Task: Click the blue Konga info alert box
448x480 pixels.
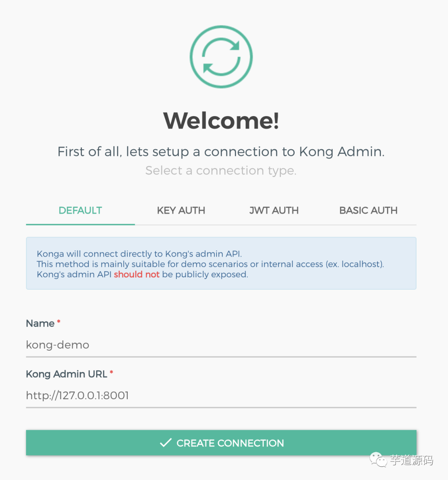Action: (221, 263)
